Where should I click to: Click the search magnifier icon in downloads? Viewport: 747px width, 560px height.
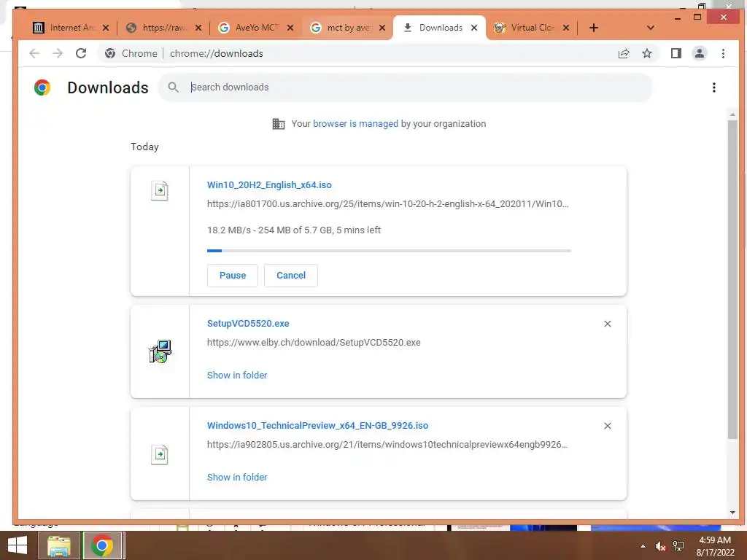174,87
